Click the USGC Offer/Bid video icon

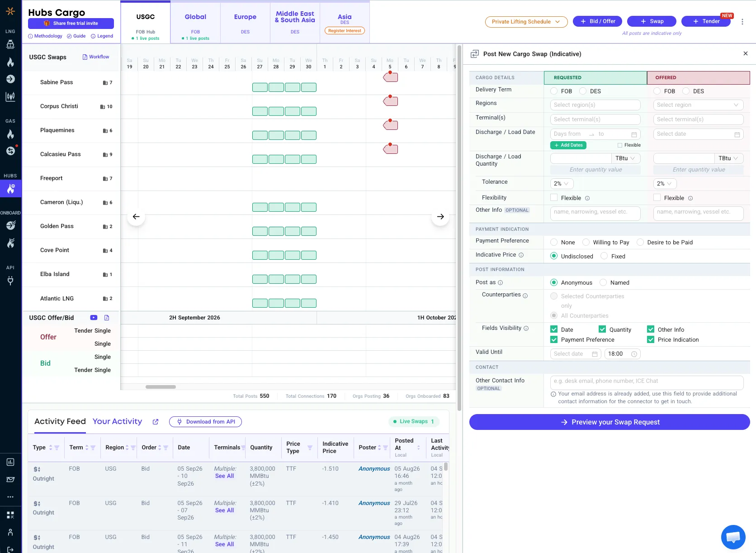(94, 318)
